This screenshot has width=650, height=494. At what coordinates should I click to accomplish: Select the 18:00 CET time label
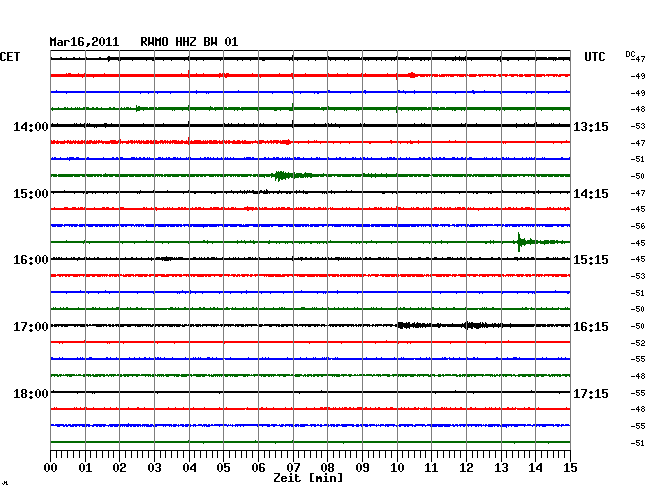point(31,393)
